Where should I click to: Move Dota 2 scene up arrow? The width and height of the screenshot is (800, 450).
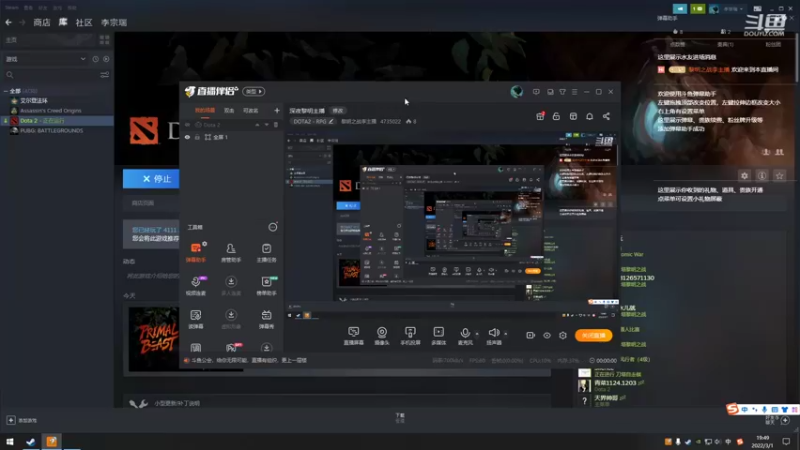pyautogui.click(x=257, y=125)
